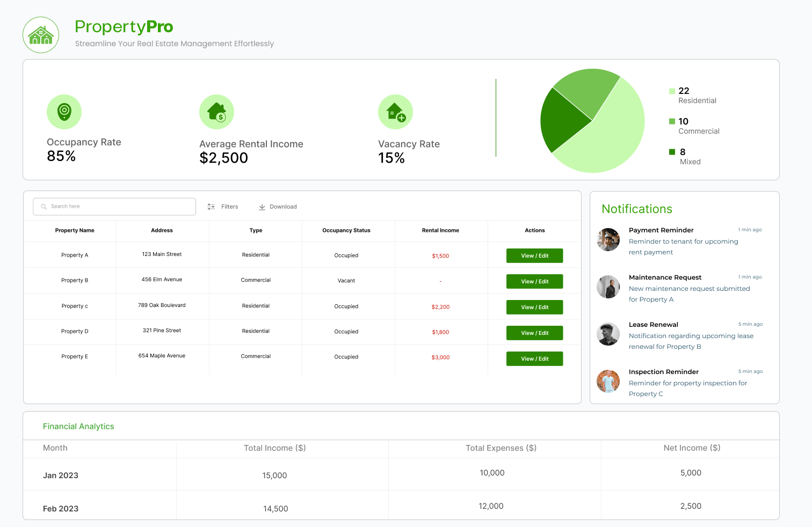
Task: Expand the Type column header
Action: (256, 230)
